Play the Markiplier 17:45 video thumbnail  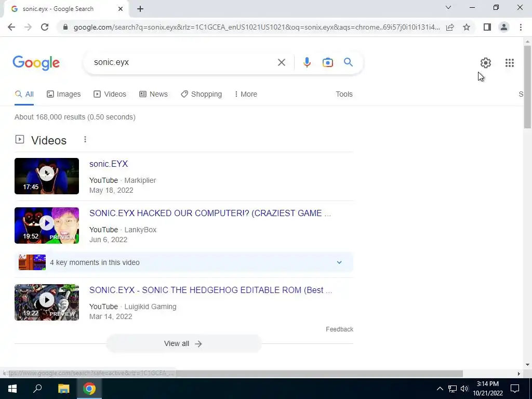coord(47,176)
